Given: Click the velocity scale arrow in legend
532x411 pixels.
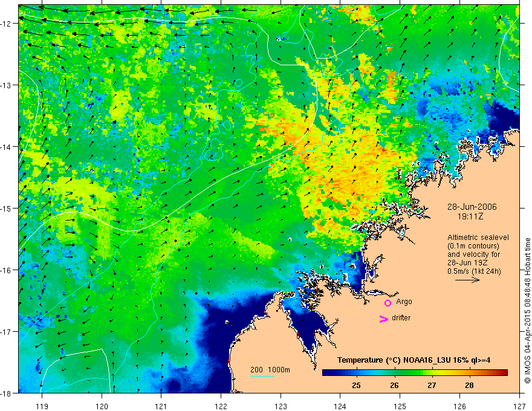Looking at the screenshot, I should tap(467, 280).
